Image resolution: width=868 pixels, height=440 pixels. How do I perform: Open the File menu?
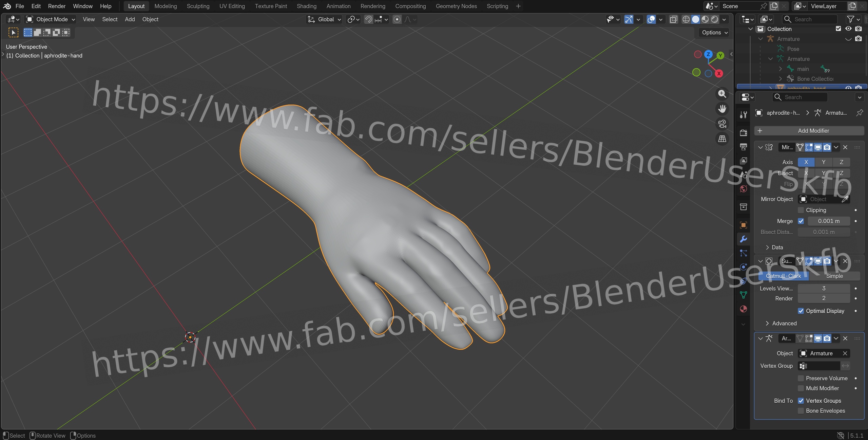20,6
